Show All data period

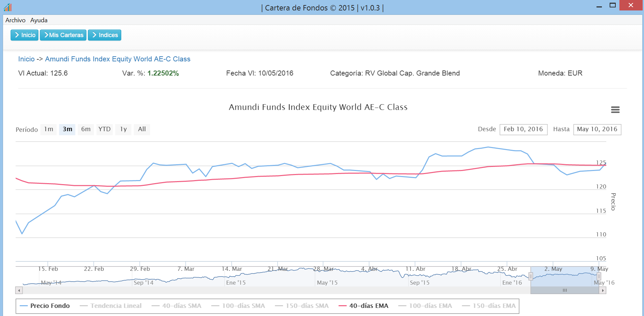142,129
